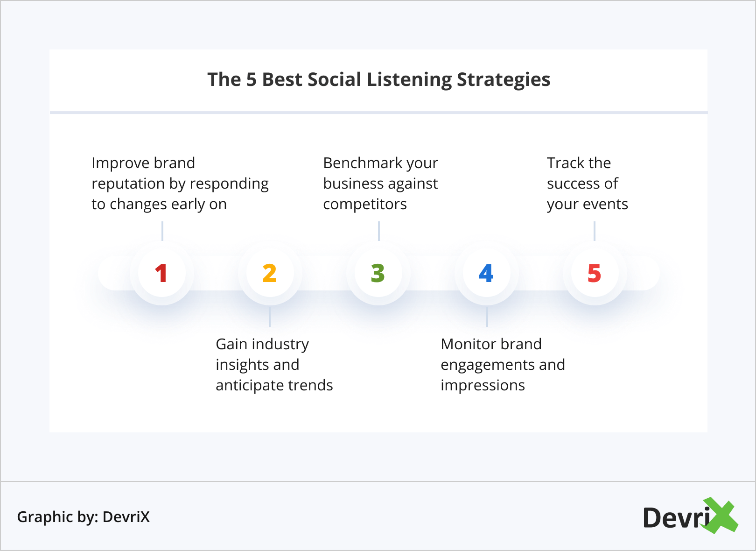
Task: Click the connector line below circle 2
Action: (x=270, y=317)
